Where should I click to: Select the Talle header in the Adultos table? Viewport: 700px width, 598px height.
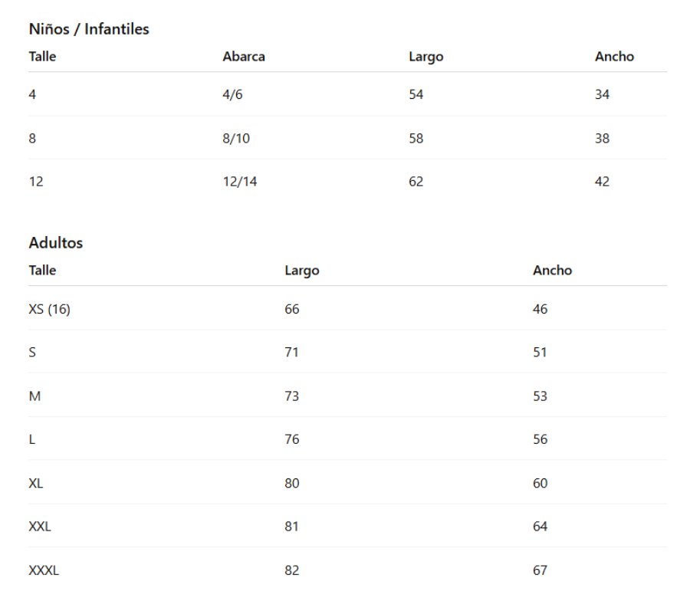point(42,271)
